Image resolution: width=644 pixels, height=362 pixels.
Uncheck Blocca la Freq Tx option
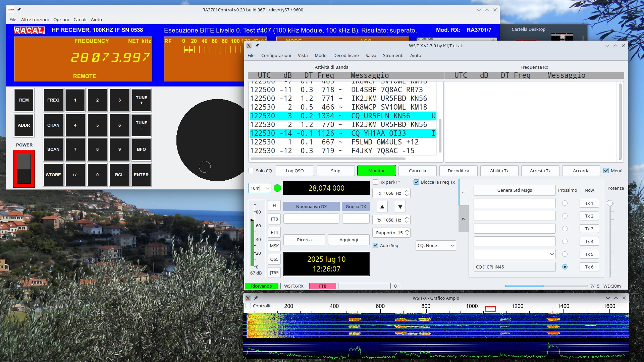416,182
